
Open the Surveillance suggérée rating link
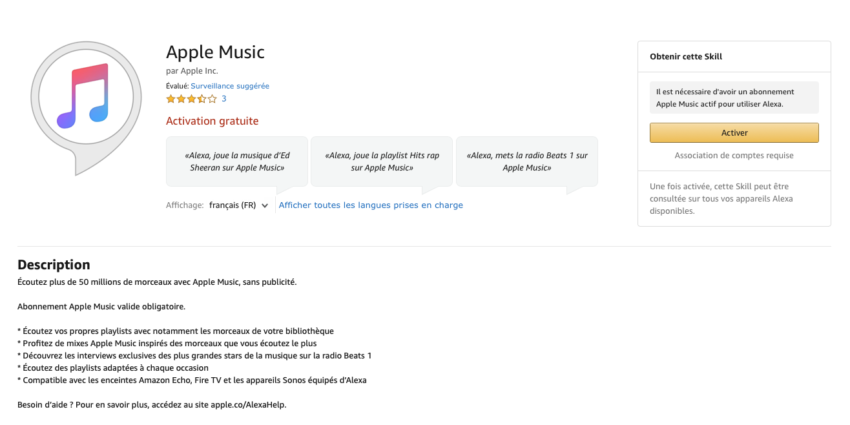pyautogui.click(x=230, y=86)
